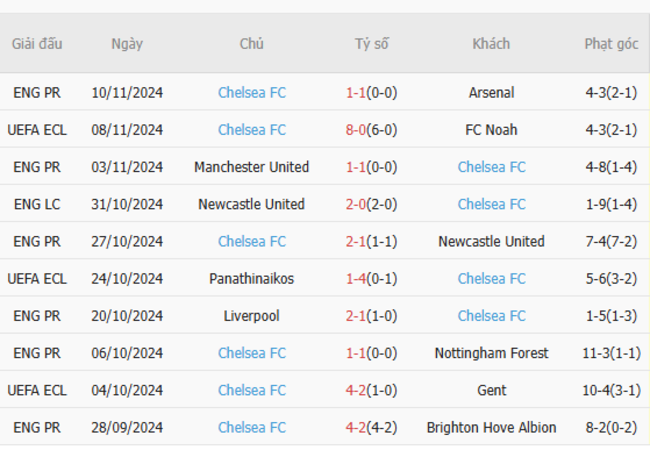Select the Manchester United team name

click(x=252, y=167)
